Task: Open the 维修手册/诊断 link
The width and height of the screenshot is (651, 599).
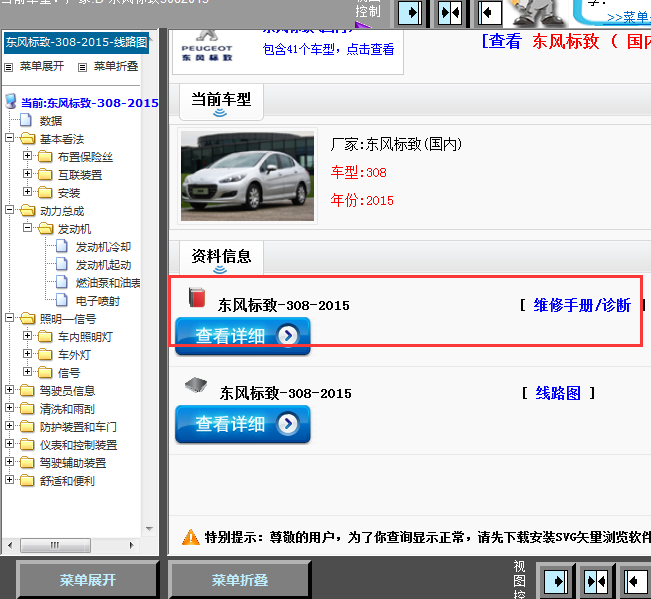Action: tap(582, 305)
